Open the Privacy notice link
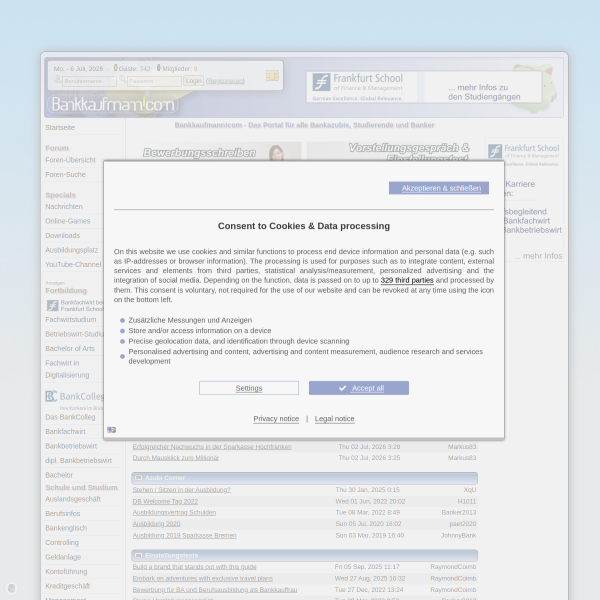This screenshot has height=600, width=600. coord(276,419)
